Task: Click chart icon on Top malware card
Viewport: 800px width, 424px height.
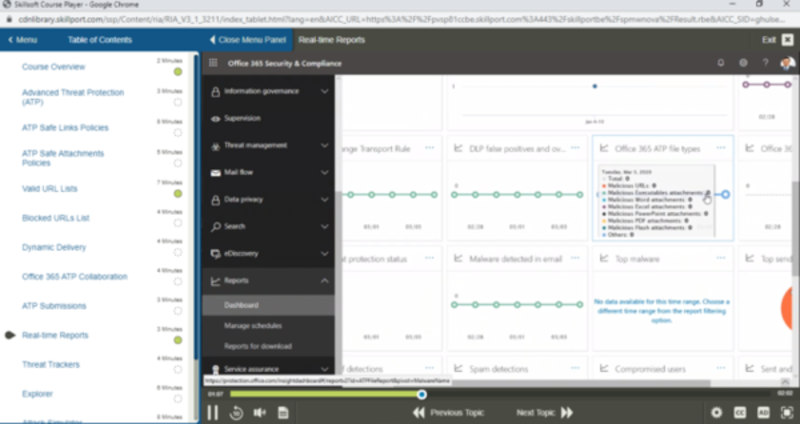Action: tap(604, 259)
